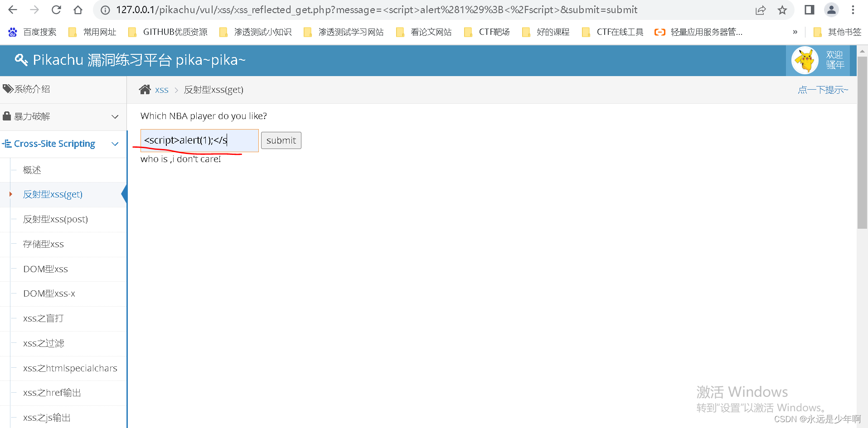Open the browser home page

click(78, 10)
